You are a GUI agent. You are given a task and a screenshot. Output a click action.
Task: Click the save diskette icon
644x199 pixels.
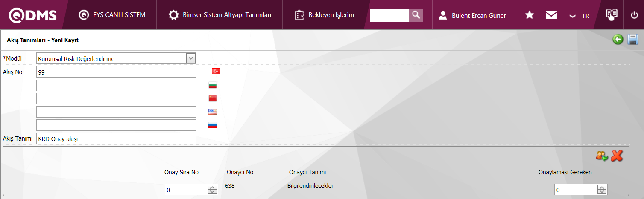pyautogui.click(x=632, y=40)
